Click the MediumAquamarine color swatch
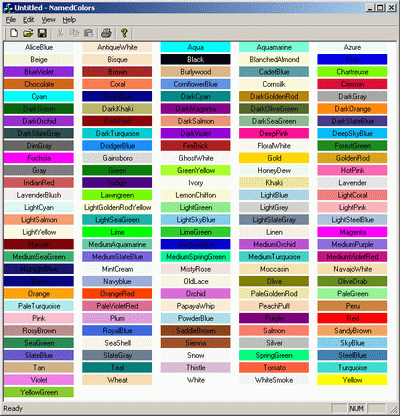 click(117, 245)
